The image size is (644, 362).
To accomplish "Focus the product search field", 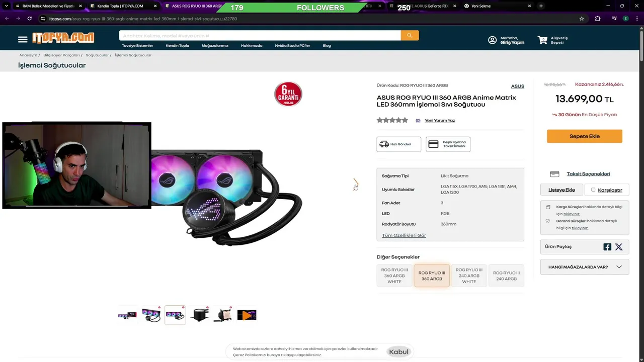I will coord(260,36).
